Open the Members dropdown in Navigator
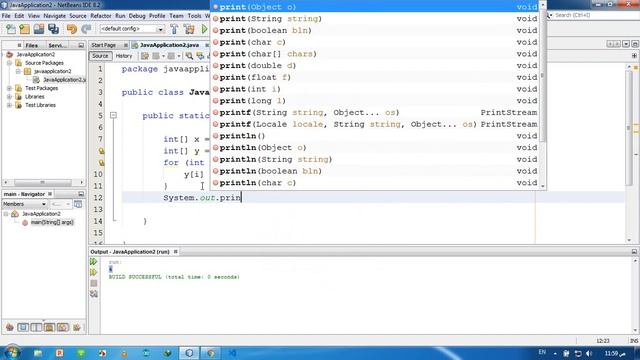The height and width of the screenshot is (360, 640). pos(24,204)
